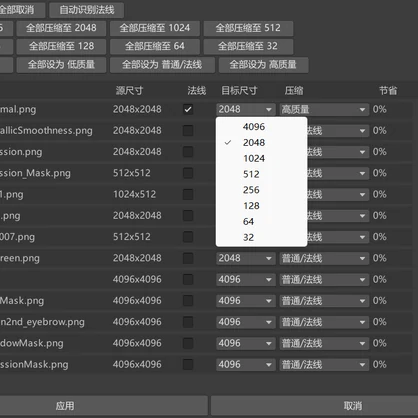
Task: Click 4096x4096 source size of dowMask.png
Action: click(x=137, y=343)
